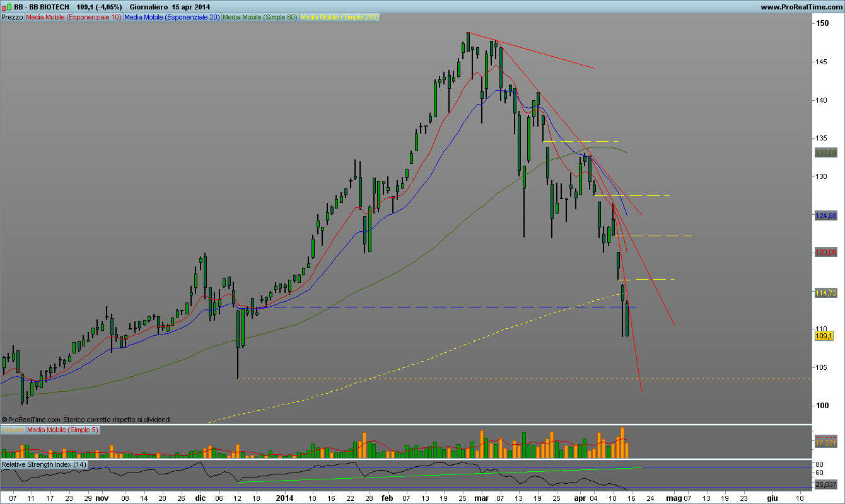The image size is (845, 504).
Task: Click the 140 price axis label
Action: 823,100
